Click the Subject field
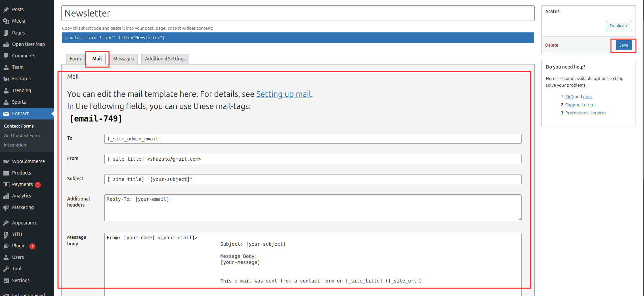Viewport: 644px width, 296px height. tap(313, 179)
